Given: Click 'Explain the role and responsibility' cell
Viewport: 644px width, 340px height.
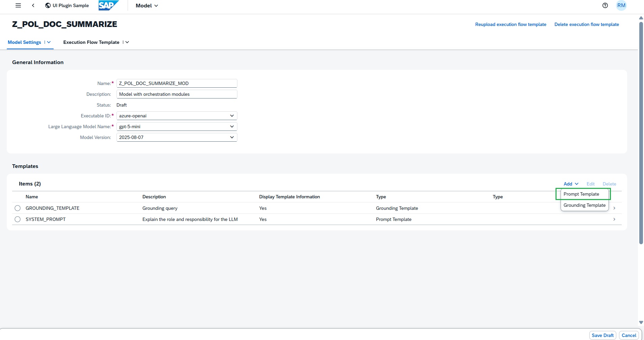Looking at the screenshot, I should pyautogui.click(x=190, y=219).
